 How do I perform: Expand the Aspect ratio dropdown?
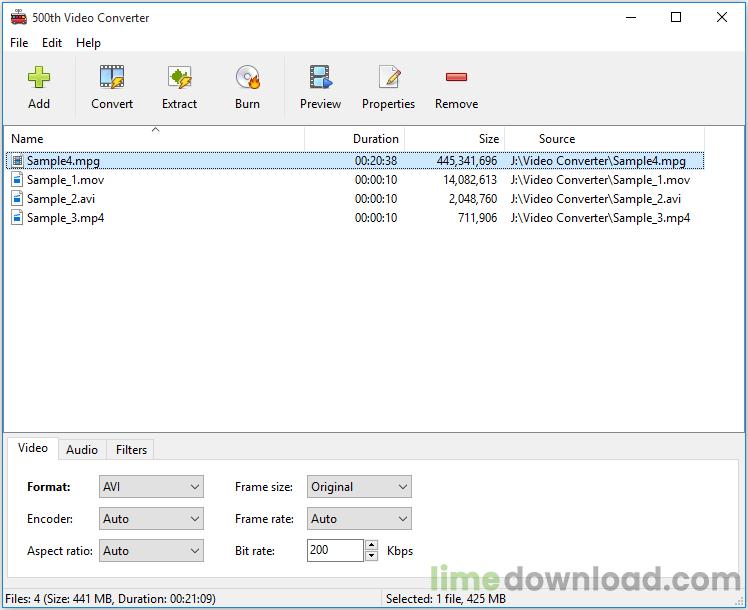coord(151,550)
